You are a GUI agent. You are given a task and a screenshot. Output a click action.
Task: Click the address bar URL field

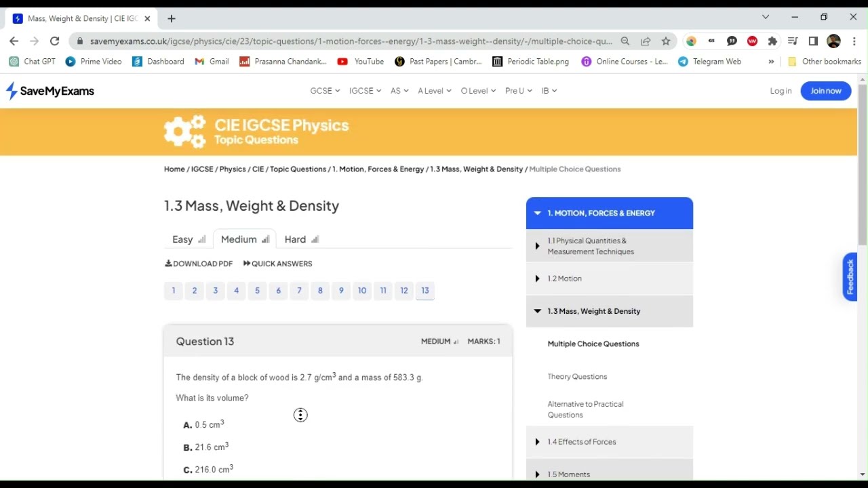pyautogui.click(x=351, y=41)
